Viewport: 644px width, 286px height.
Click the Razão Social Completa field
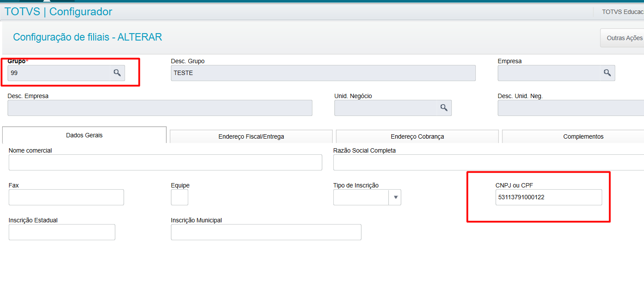pyautogui.click(x=488, y=163)
